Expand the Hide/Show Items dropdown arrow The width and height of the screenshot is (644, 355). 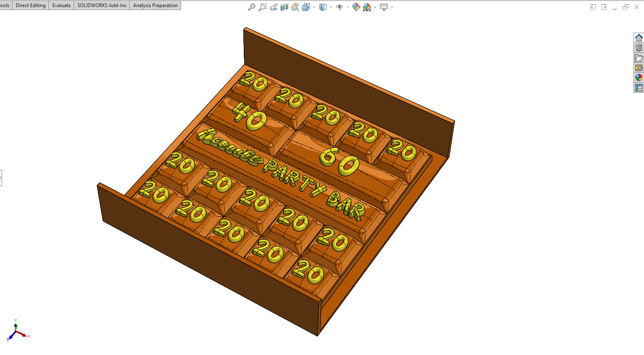[348, 8]
